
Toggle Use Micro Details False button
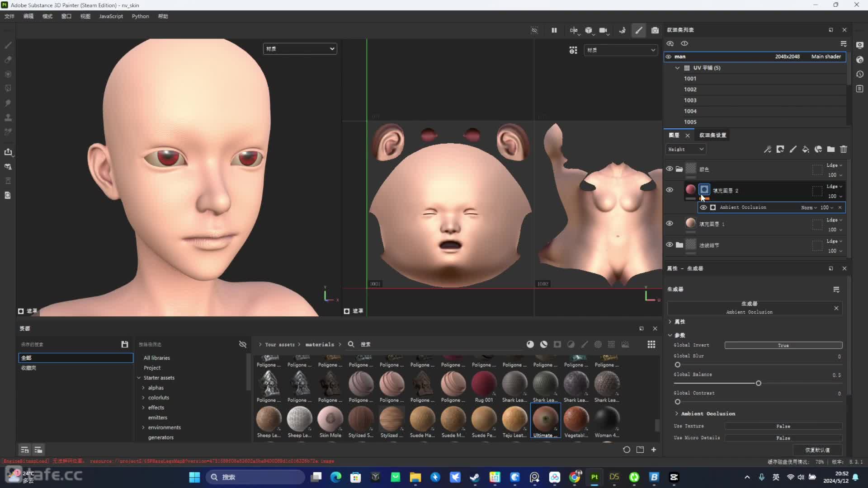pos(783,438)
